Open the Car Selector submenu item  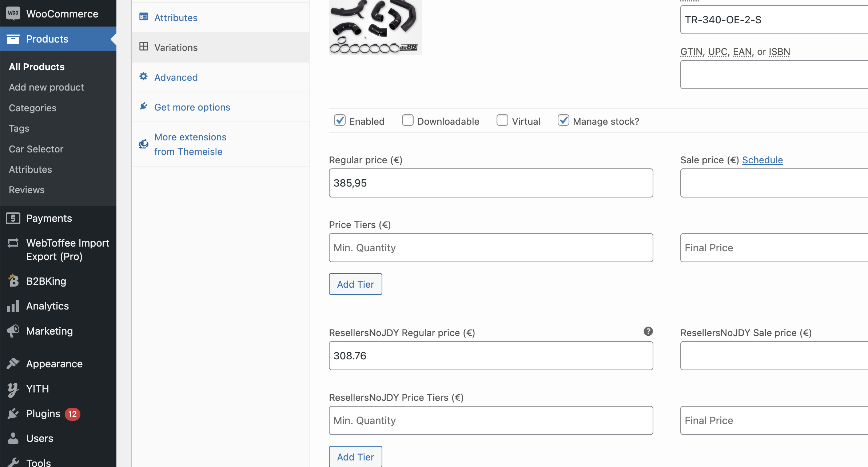click(x=36, y=149)
